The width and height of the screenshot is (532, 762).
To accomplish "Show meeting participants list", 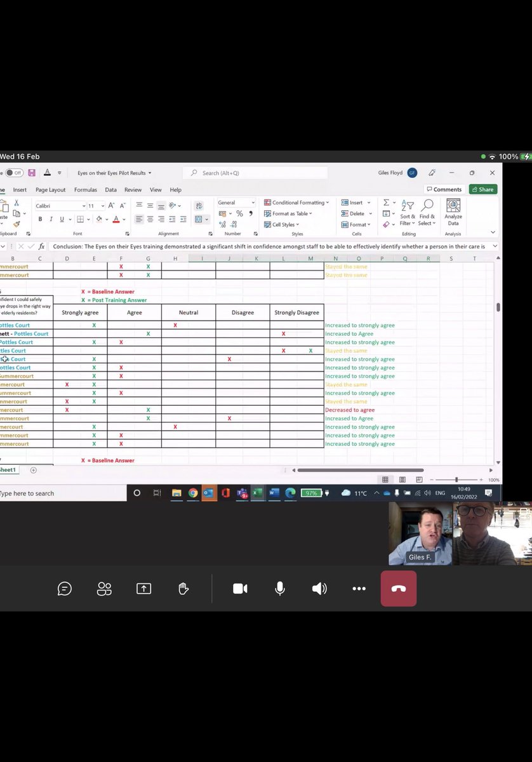I will pos(104,589).
